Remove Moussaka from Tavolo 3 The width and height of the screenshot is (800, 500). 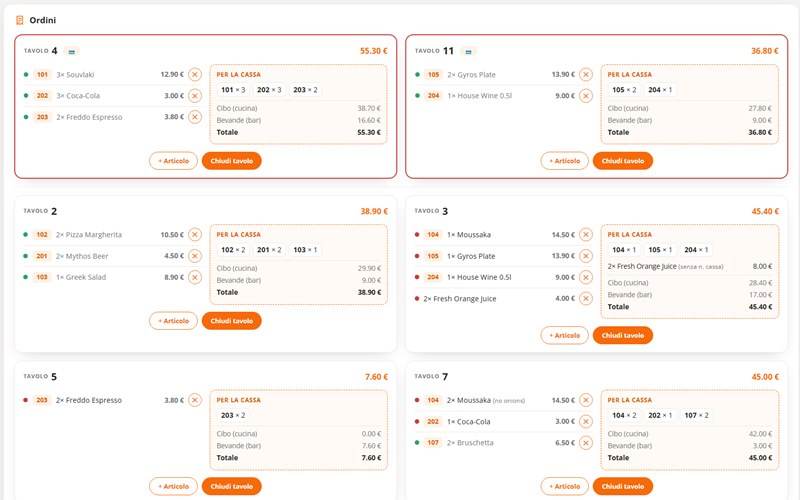pos(586,235)
